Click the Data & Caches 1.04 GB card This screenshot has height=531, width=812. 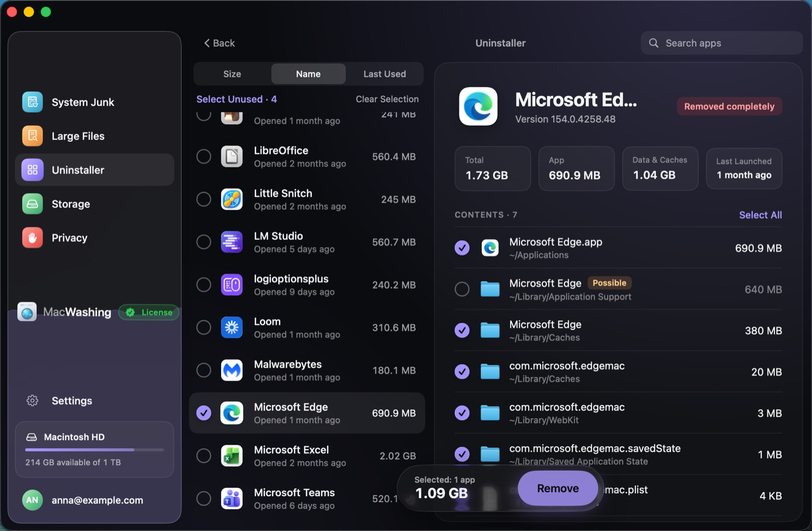[x=660, y=168]
